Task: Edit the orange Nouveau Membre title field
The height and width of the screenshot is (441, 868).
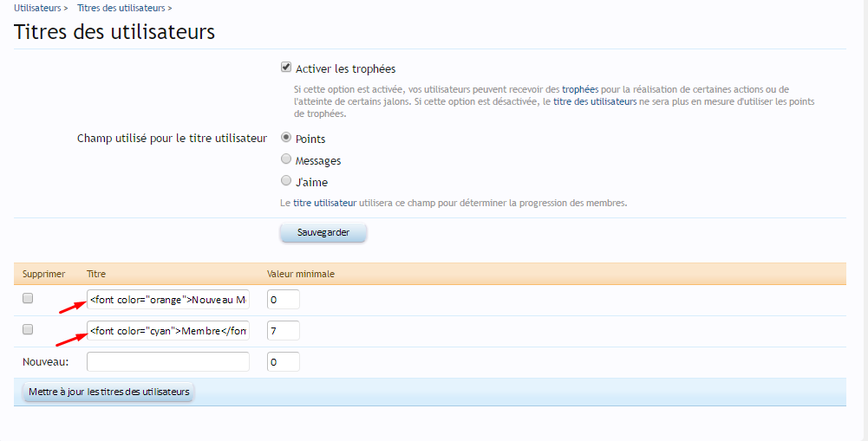Action: pos(168,300)
